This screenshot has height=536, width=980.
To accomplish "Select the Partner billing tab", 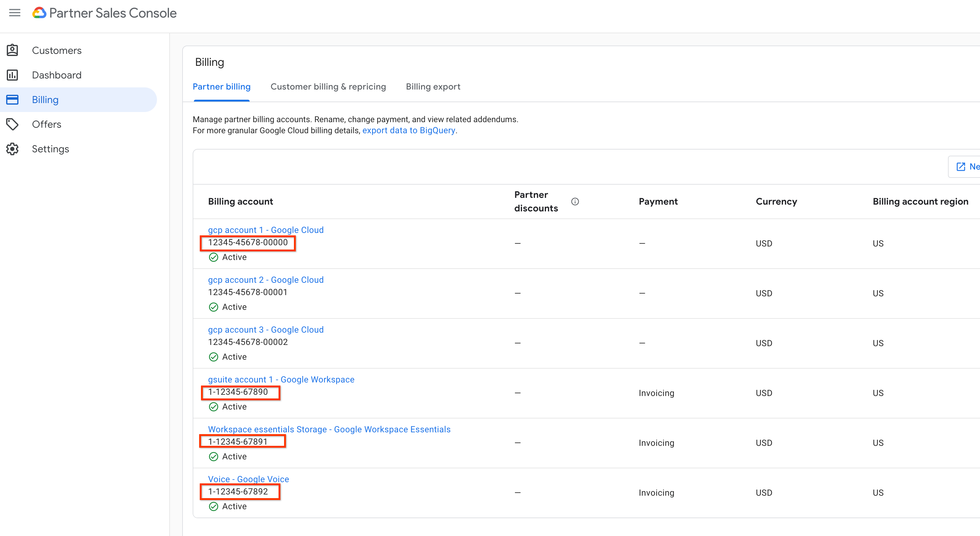I will (x=222, y=86).
